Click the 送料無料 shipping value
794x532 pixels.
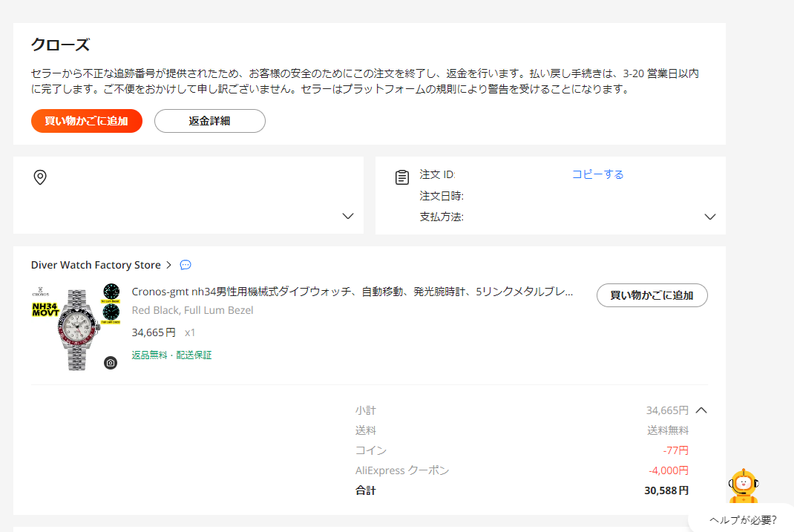(x=668, y=430)
